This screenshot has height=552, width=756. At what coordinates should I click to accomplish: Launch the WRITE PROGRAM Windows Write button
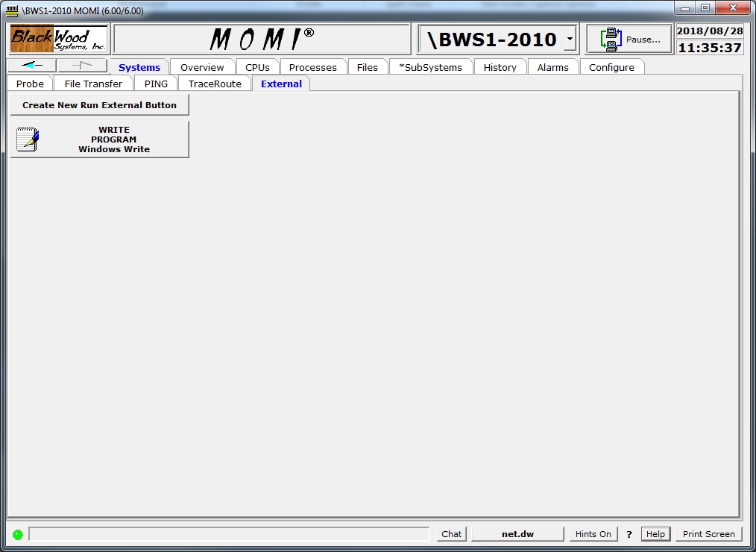tap(99, 139)
